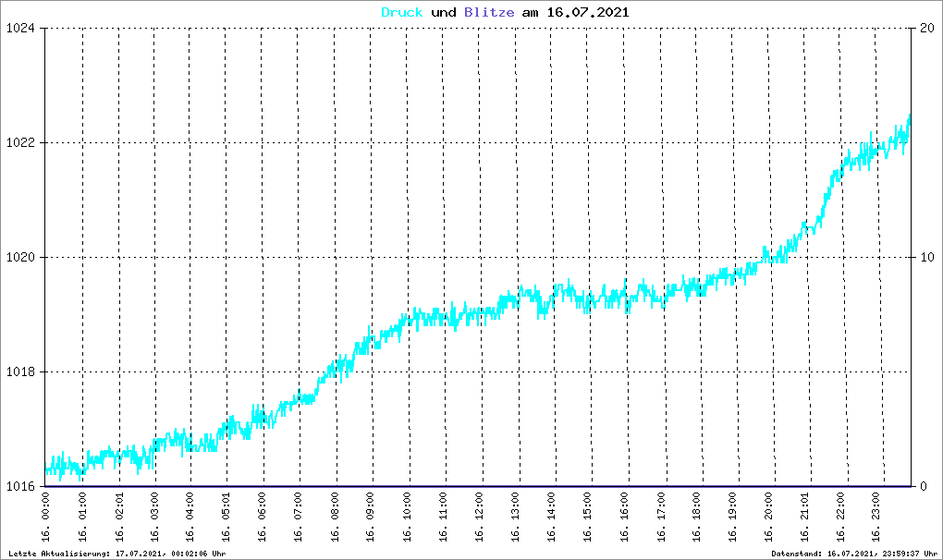943x560 pixels.
Task: Select the 1018 label on left axis
Action: click(18, 371)
